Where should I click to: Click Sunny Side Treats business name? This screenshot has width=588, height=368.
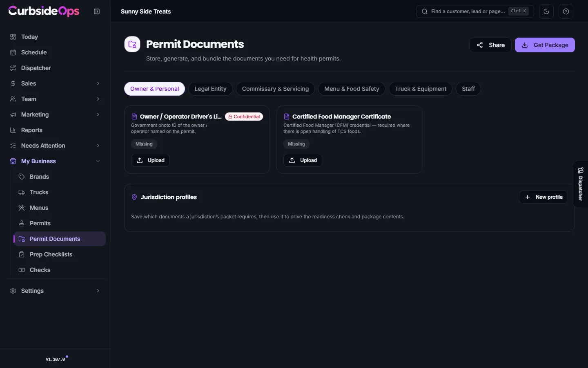click(x=146, y=11)
